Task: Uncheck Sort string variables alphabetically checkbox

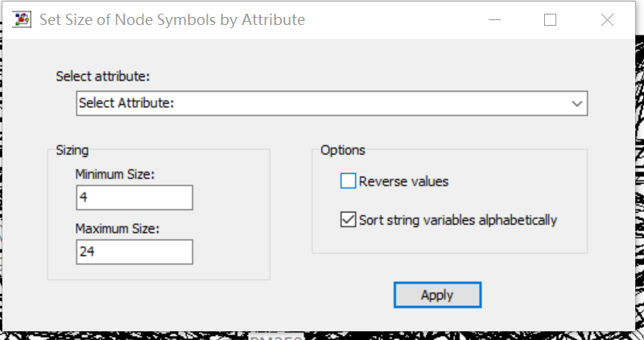Action: click(x=348, y=219)
